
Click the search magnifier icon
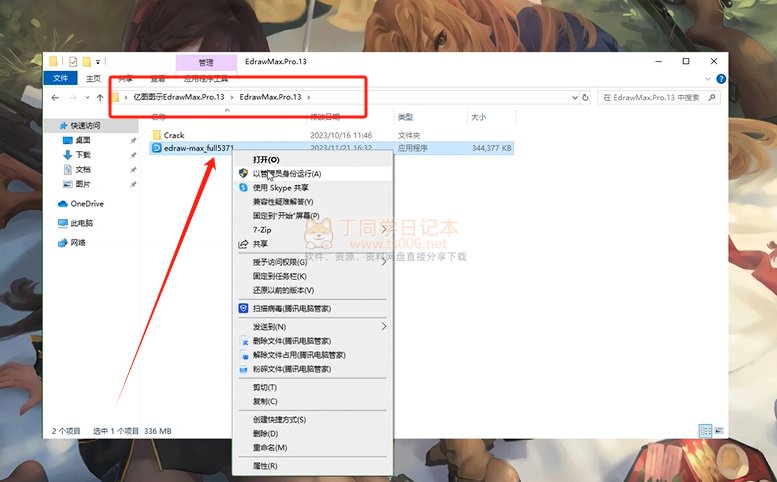[x=712, y=98]
